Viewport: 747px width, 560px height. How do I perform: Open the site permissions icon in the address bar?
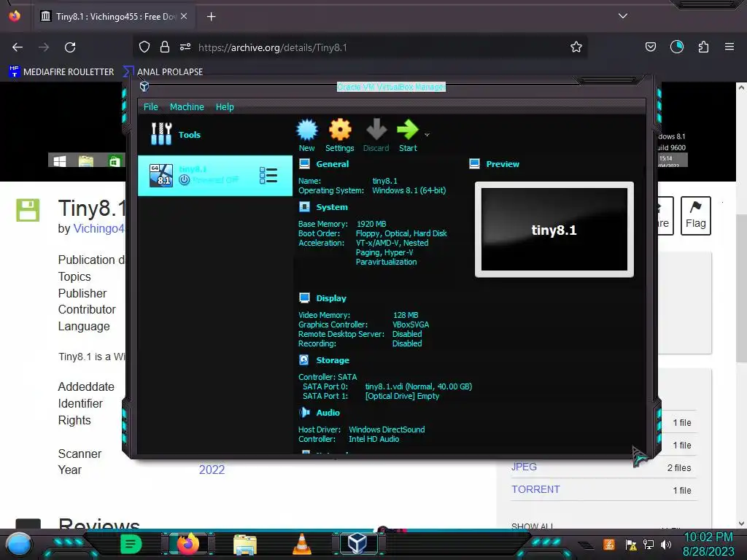[185, 47]
